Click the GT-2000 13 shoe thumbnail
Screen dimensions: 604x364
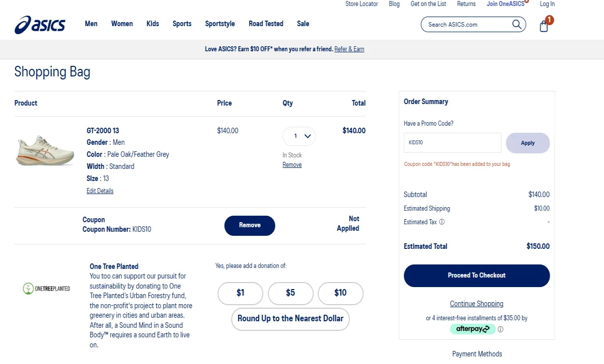(44, 149)
